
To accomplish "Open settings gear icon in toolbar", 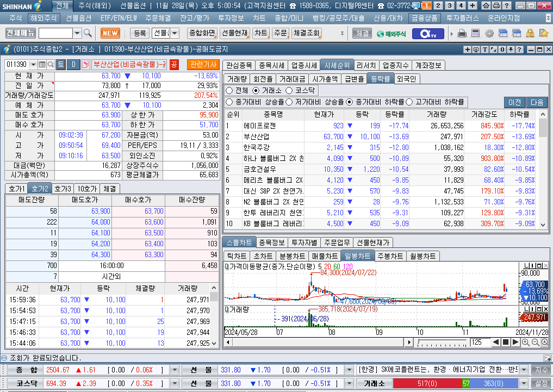I will 489,34.
